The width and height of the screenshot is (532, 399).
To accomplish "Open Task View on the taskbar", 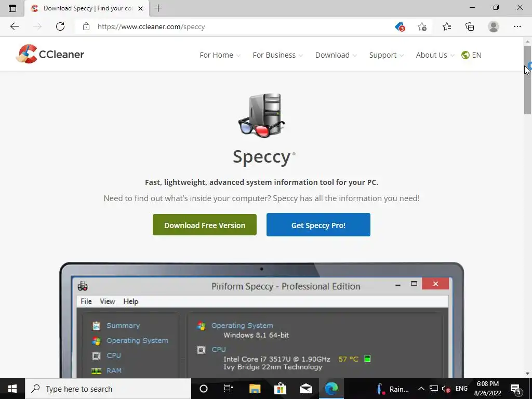I will point(229,389).
